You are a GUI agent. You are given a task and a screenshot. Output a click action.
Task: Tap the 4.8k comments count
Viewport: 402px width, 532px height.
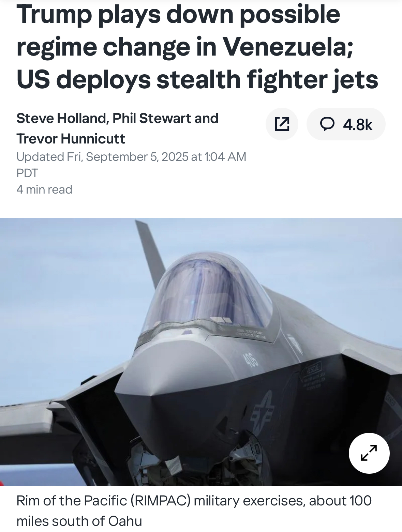358,125
